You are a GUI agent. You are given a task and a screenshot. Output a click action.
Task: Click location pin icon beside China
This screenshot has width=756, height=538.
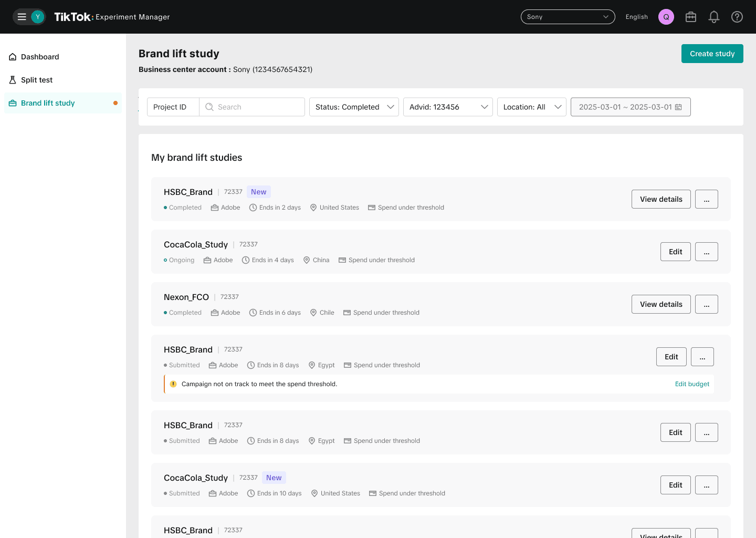(x=307, y=260)
